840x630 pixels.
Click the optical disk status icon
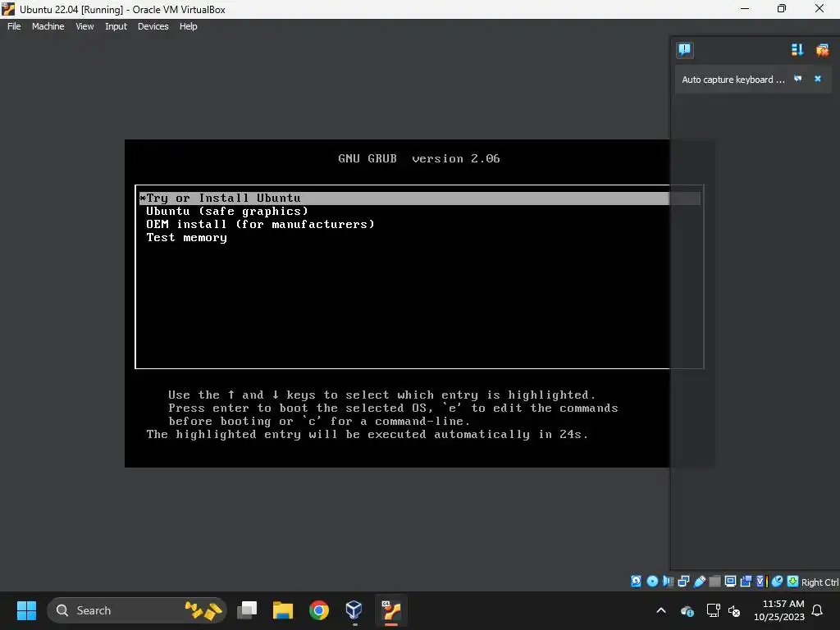pos(652,582)
